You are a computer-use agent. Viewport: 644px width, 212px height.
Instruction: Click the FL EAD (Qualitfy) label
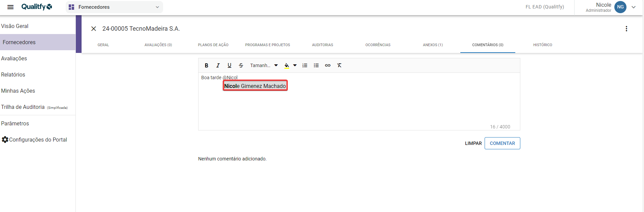[x=545, y=7]
